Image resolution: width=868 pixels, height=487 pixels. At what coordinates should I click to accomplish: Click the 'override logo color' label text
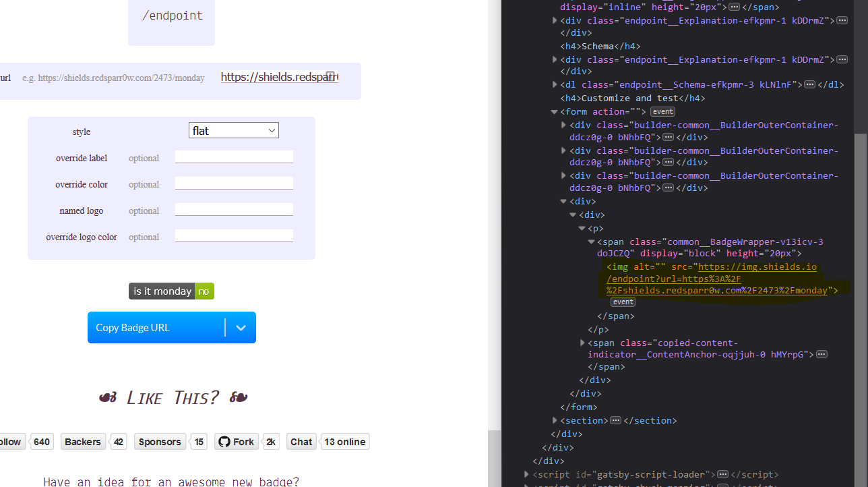(x=82, y=237)
